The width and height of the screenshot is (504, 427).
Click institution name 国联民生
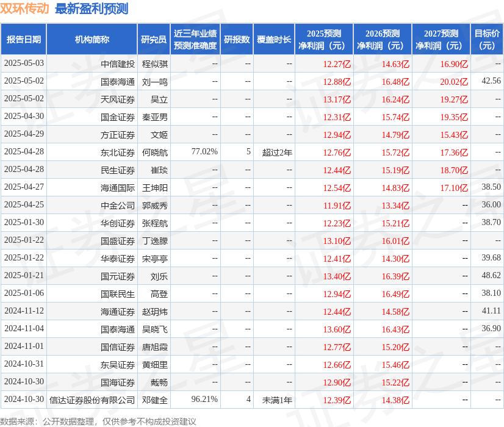point(118,293)
